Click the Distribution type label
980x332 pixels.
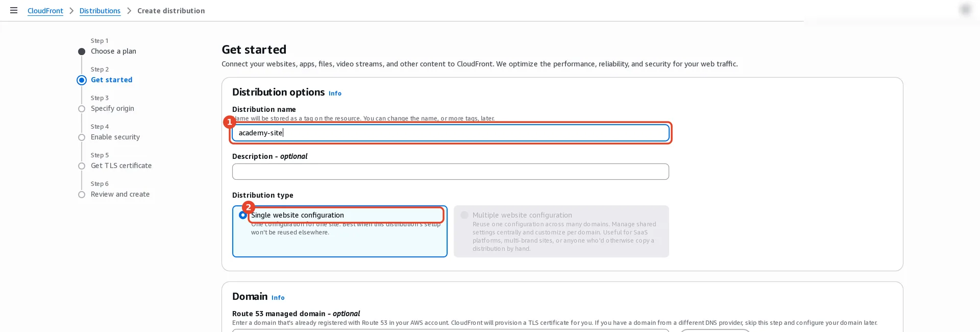(x=263, y=195)
